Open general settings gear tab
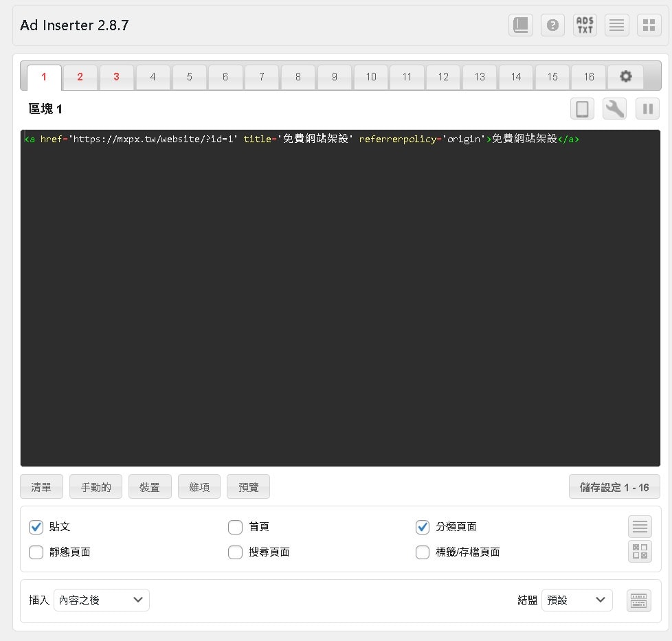 625,77
